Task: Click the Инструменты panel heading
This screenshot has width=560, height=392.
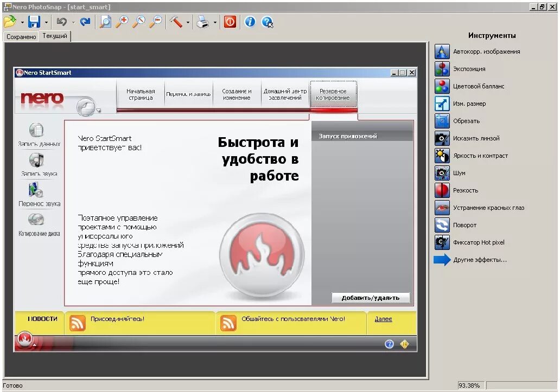Action: [492, 35]
